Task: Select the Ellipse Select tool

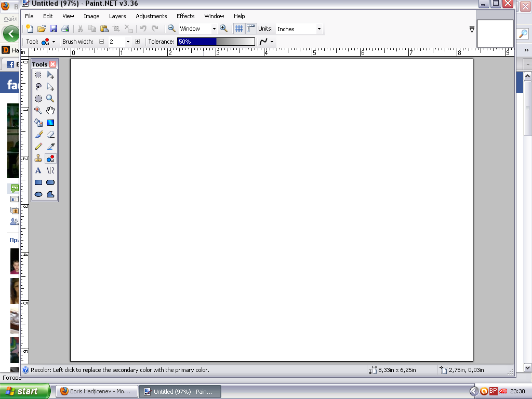Action: (x=38, y=99)
